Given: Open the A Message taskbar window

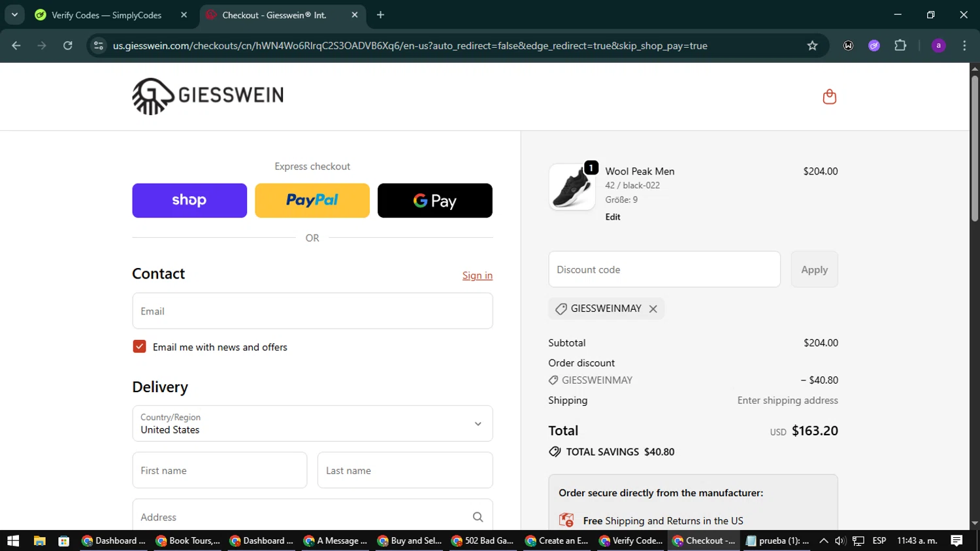Looking at the screenshot, I should pos(335,541).
